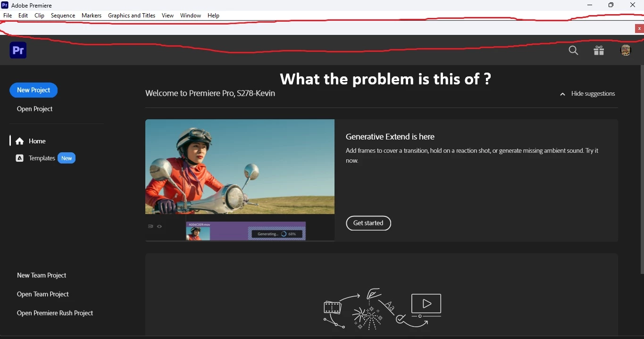
Task: Click the Home house icon in sidebar
Action: tap(19, 141)
